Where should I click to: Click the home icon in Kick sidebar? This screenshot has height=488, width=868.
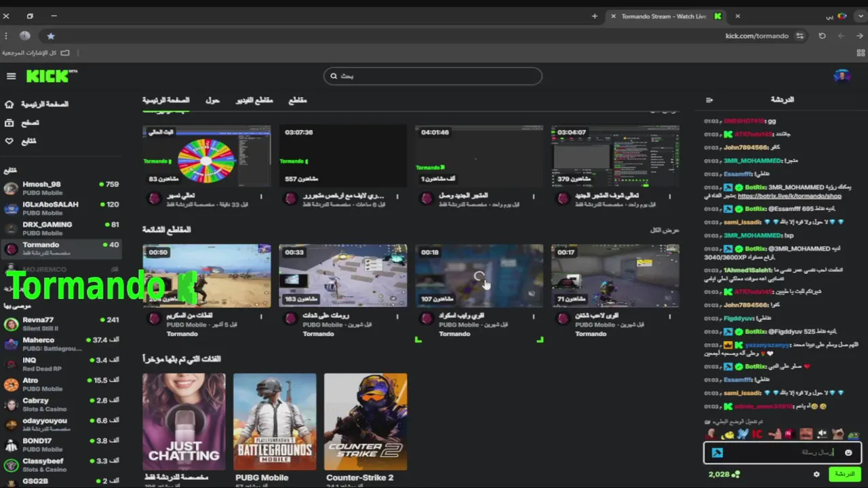pyautogui.click(x=9, y=104)
